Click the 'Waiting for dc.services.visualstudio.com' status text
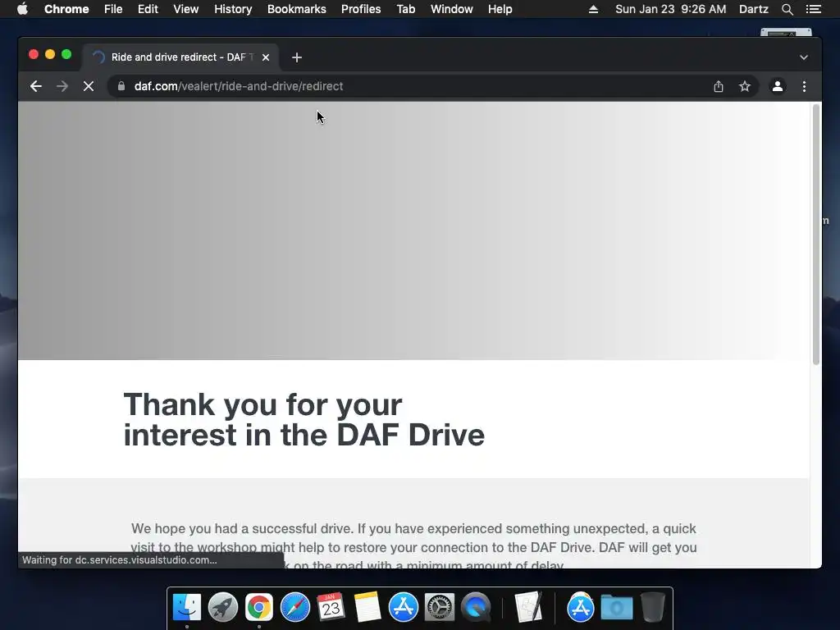 coord(120,560)
